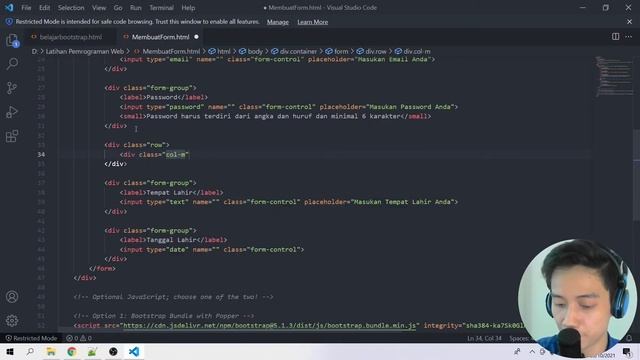Open File Explorer from taskbar

(51, 351)
